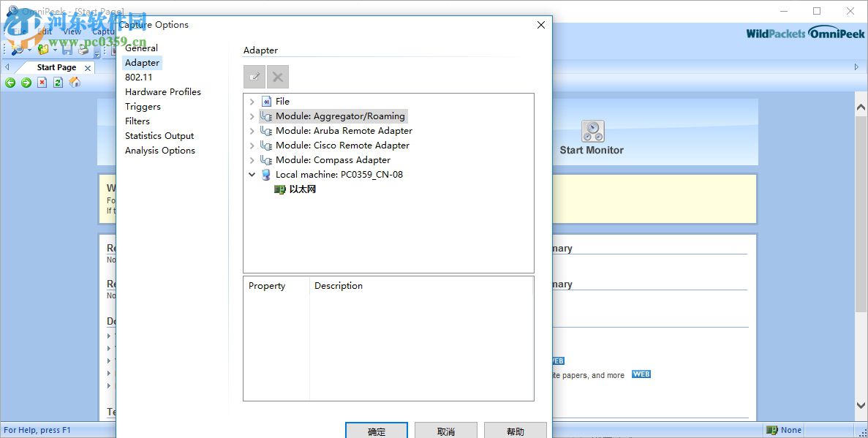868x438 pixels.
Task: Confirm with the 确定 button
Action: pyautogui.click(x=377, y=431)
